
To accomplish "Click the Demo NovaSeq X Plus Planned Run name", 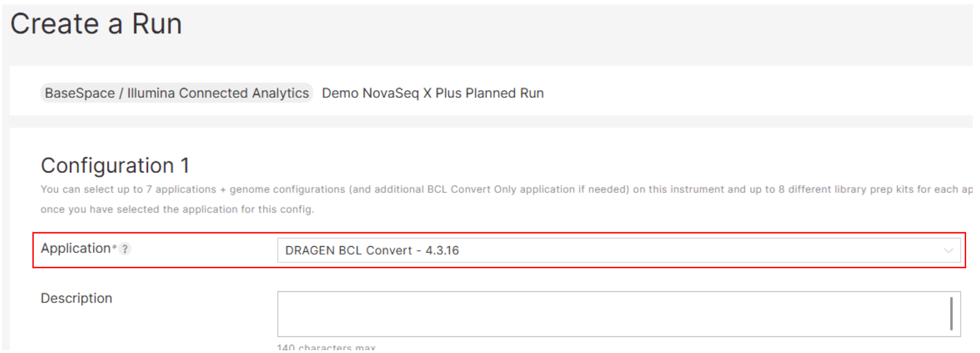I will (432, 93).
